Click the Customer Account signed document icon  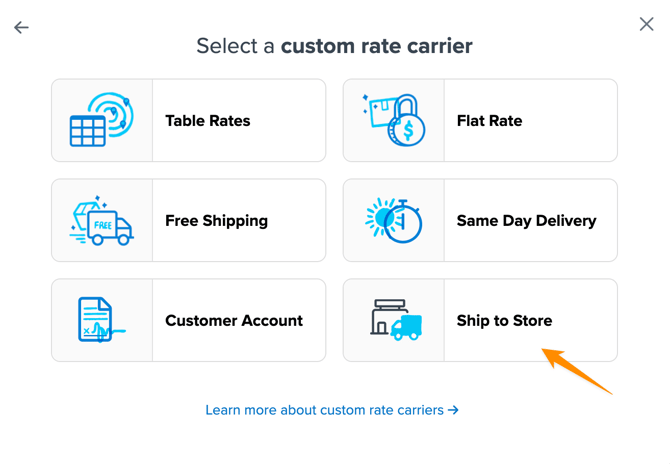[101, 320]
